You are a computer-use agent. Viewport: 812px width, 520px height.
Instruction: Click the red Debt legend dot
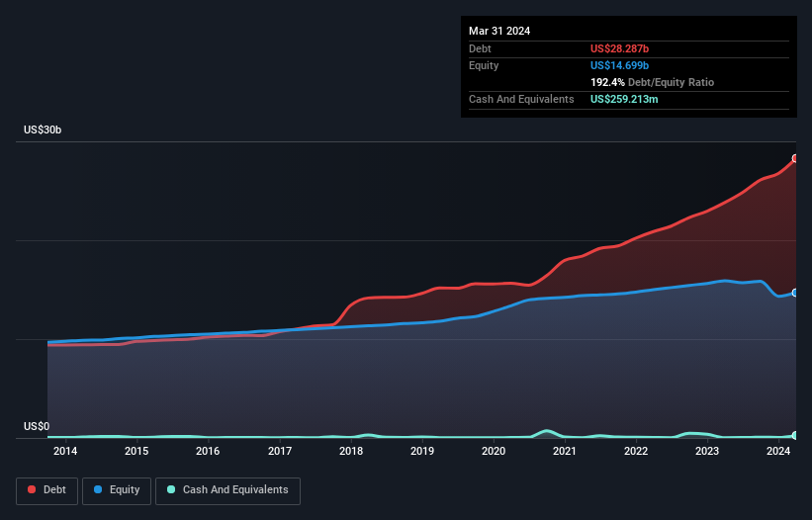coord(32,489)
